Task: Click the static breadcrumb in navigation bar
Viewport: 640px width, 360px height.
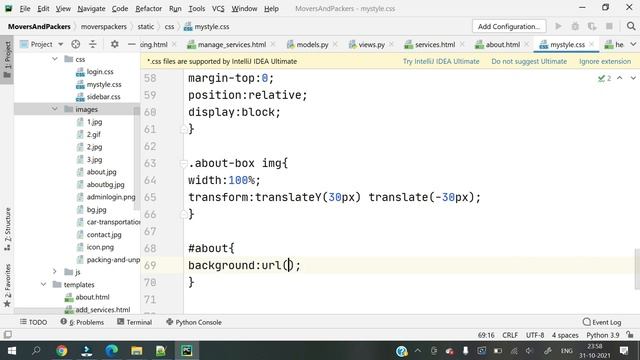Action: tap(145, 27)
